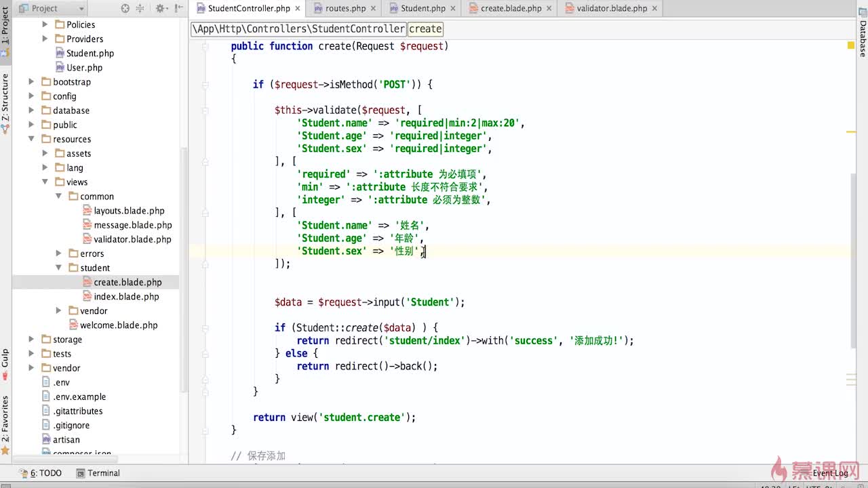Expand the storage folder
868x488 pixels.
coord(31,340)
